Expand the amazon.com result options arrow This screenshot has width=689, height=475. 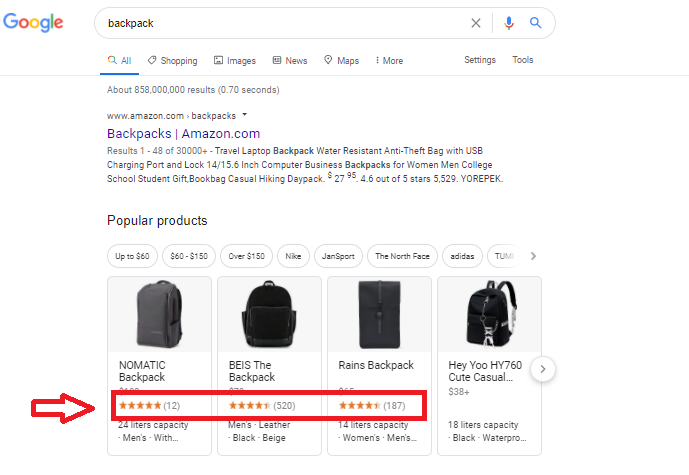[x=244, y=115]
